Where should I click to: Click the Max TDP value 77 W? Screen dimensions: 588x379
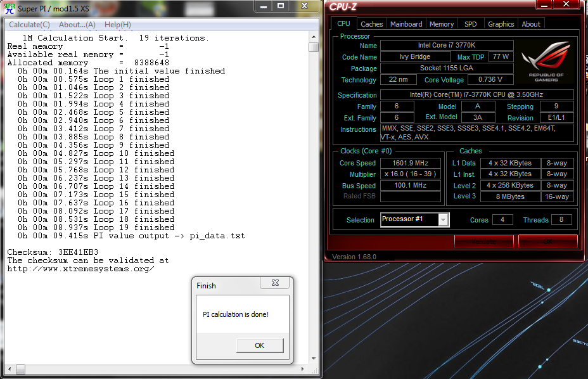(501, 56)
